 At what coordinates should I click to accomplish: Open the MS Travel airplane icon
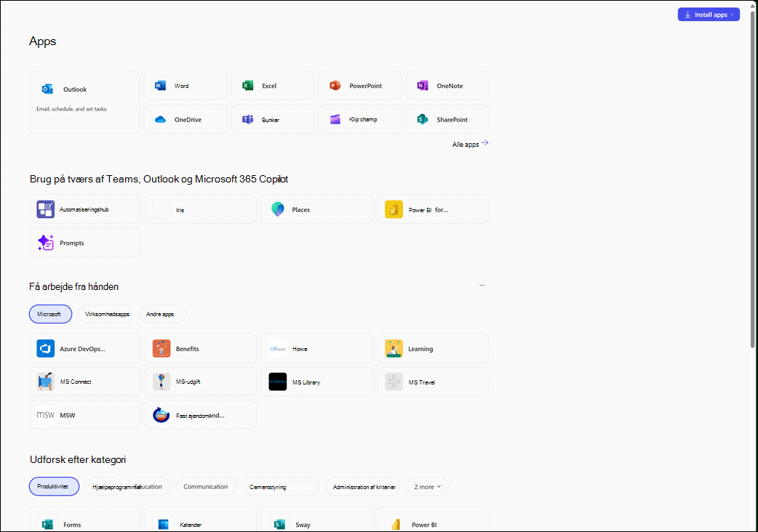[394, 382]
